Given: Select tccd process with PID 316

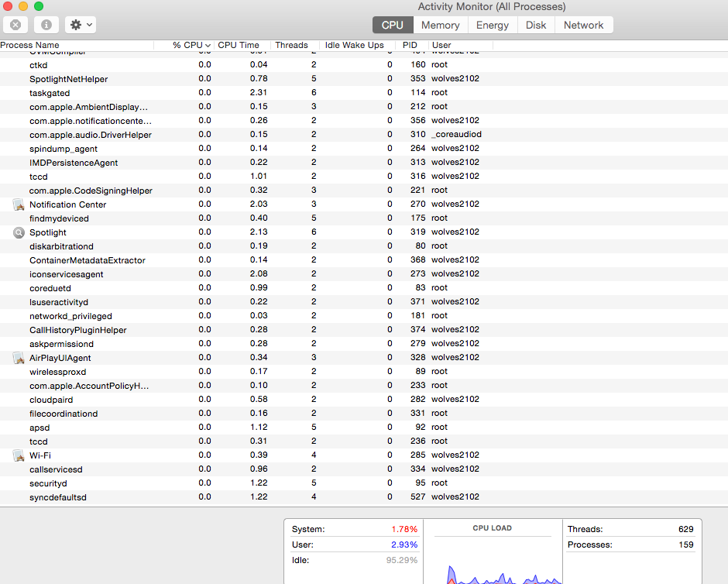Looking at the screenshot, I should pos(364,177).
